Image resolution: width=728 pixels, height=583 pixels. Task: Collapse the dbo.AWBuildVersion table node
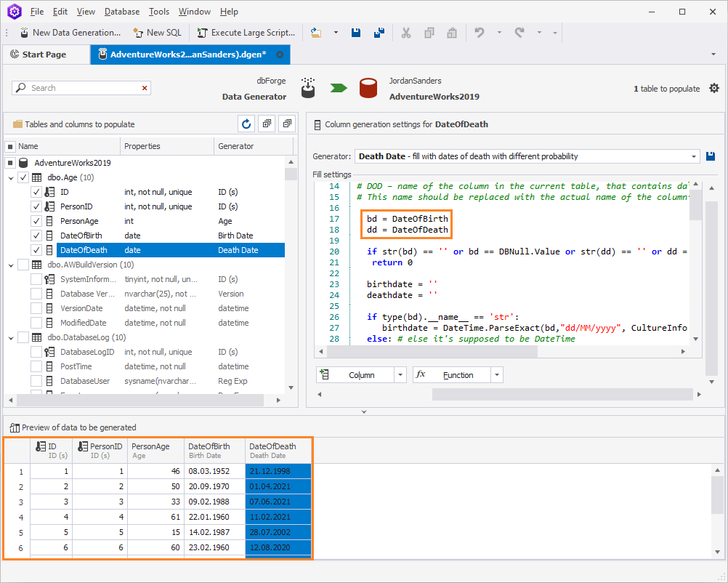pos(11,265)
